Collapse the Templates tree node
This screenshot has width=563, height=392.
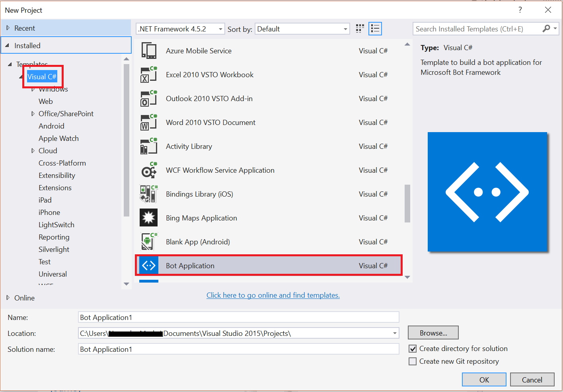click(10, 64)
